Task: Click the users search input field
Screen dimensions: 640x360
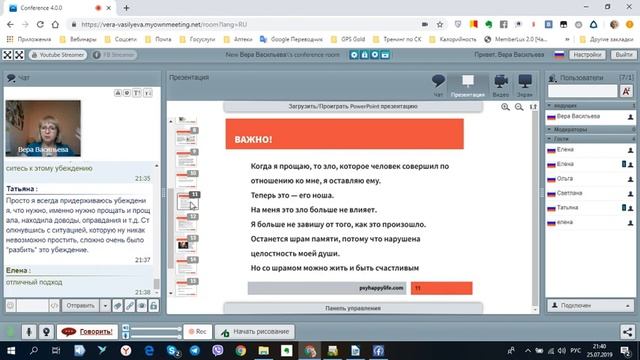Action: click(582, 91)
